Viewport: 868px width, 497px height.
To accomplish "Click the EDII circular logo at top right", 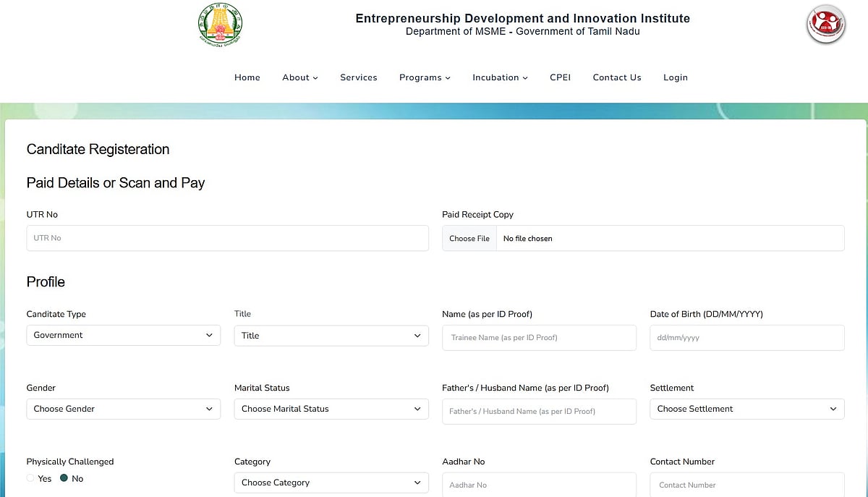I will coord(825,25).
